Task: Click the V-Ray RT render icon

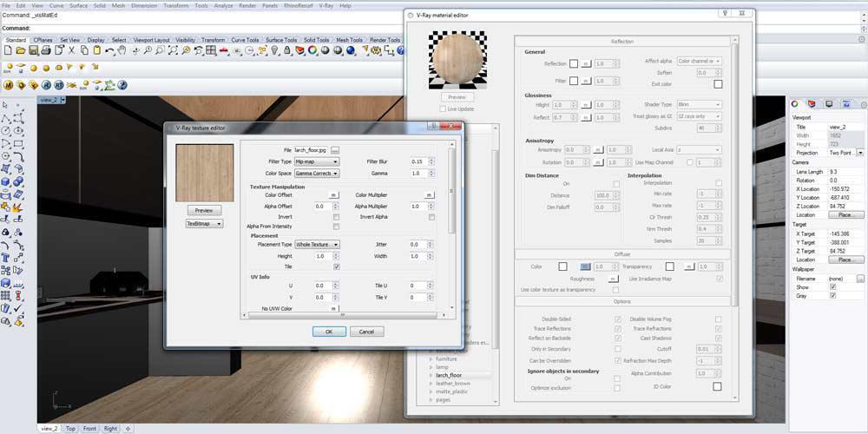Action: (x=59, y=85)
